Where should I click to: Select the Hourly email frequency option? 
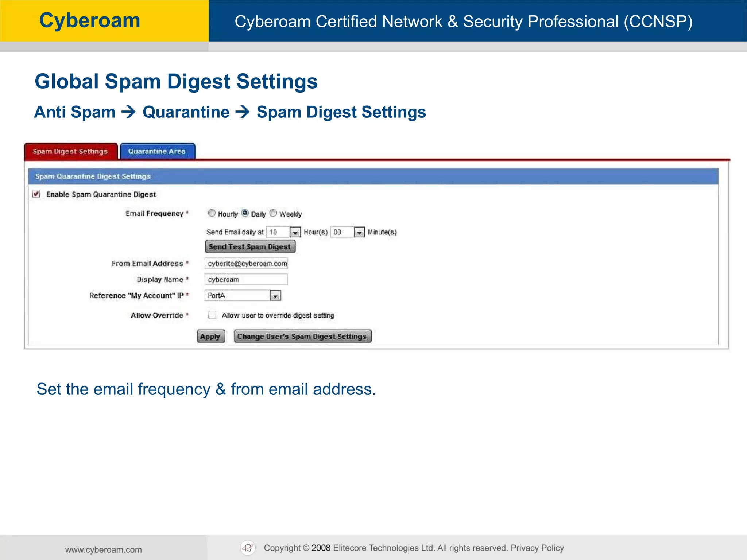[212, 213]
